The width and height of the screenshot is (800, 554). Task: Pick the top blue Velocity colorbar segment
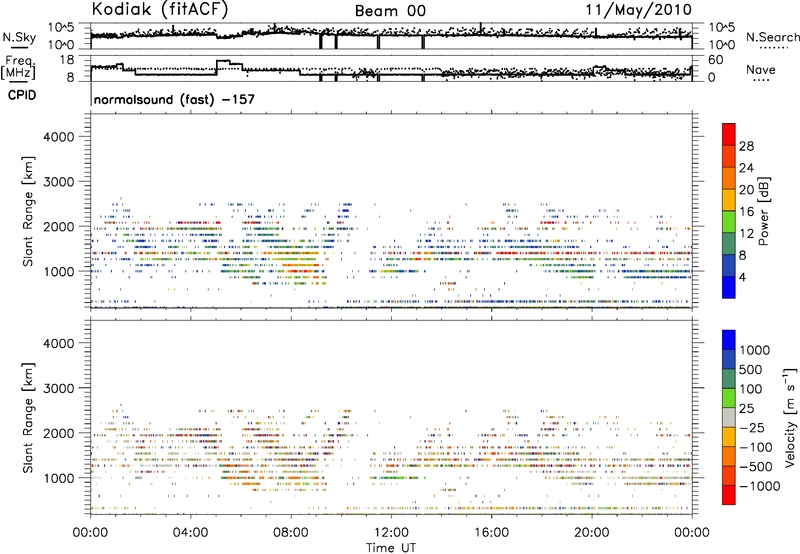pos(729,340)
